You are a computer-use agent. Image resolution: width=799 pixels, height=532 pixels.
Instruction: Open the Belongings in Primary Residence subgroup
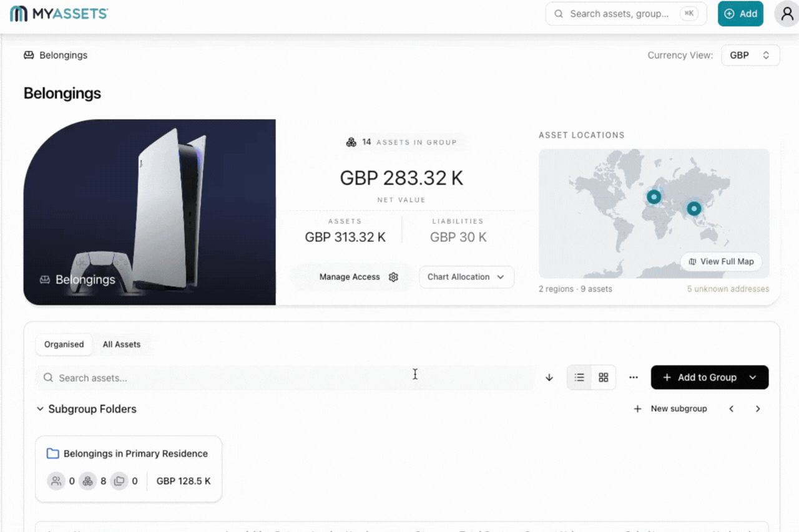pos(129,468)
